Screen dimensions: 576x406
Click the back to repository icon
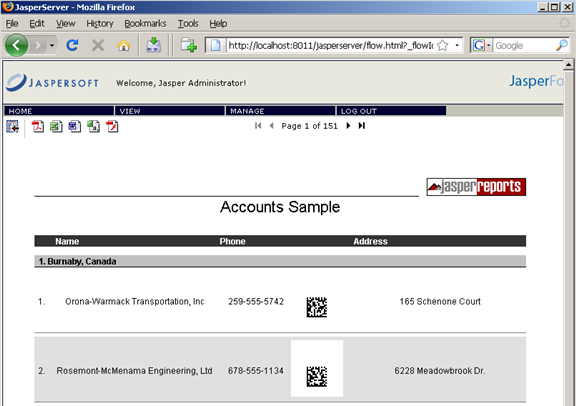[12, 127]
